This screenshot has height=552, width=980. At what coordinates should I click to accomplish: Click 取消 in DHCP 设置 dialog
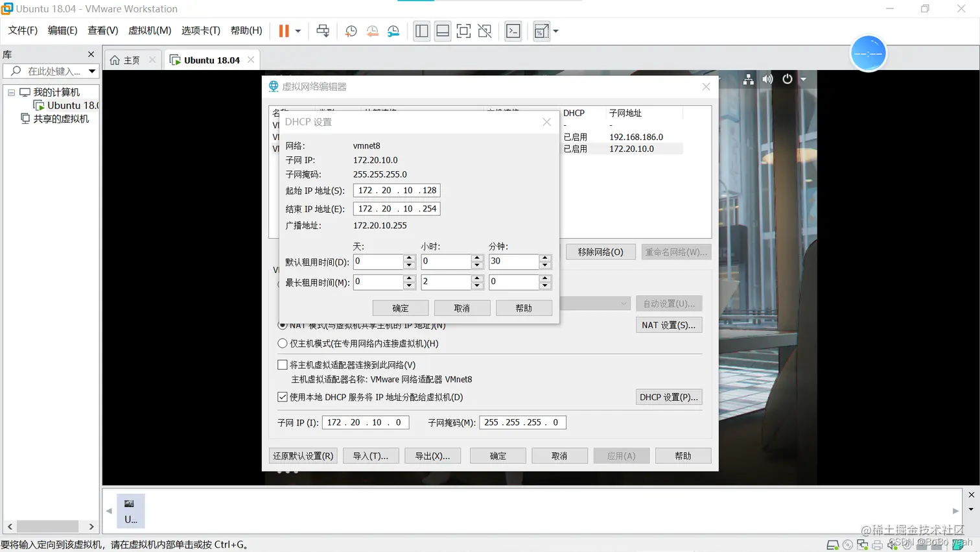click(x=462, y=308)
